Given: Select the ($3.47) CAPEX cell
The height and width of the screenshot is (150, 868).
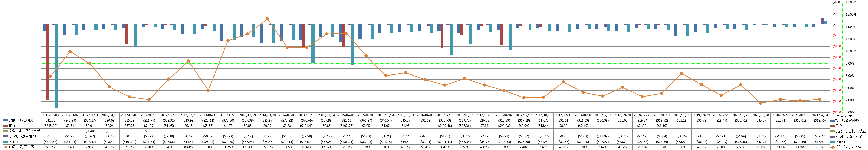Looking at the screenshot, I should 760,121.
